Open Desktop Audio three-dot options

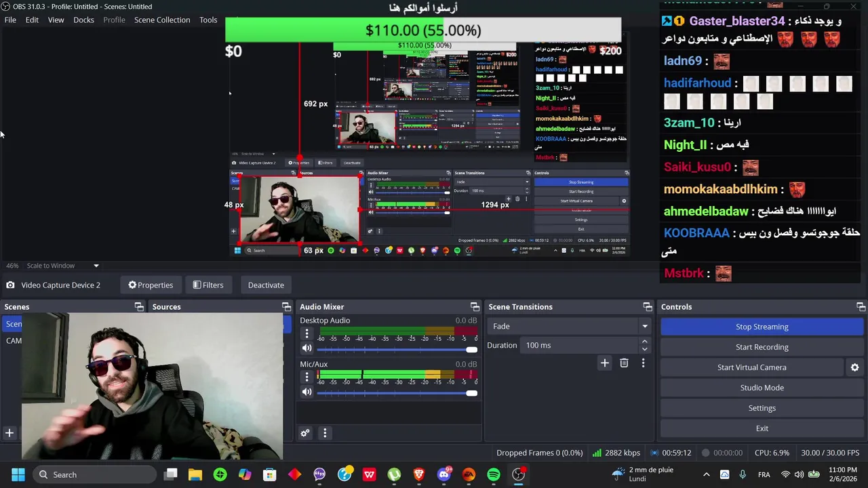pos(307,333)
